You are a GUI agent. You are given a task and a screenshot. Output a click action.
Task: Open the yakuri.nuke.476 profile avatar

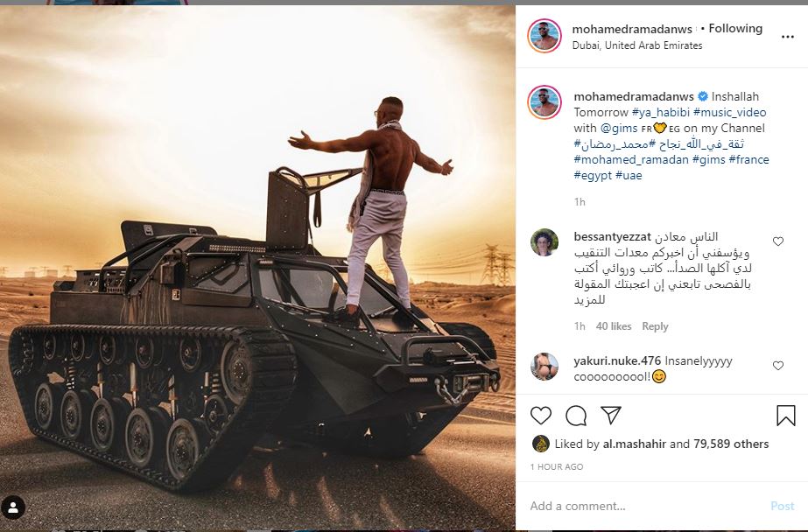(x=544, y=366)
